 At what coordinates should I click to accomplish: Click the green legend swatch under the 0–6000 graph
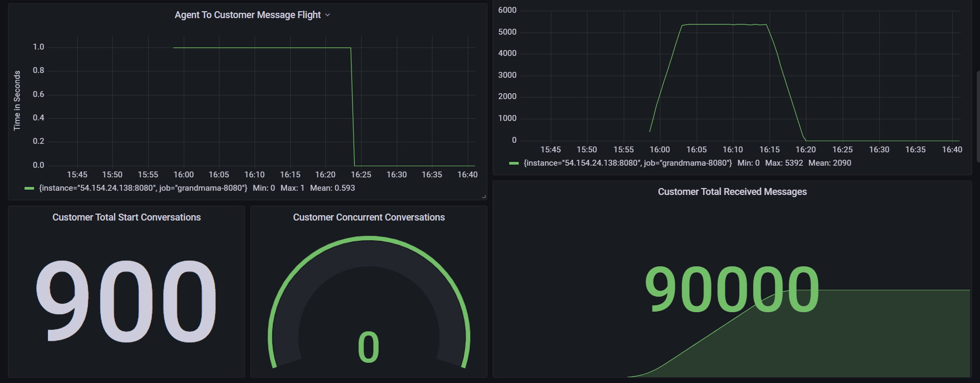coord(514,164)
